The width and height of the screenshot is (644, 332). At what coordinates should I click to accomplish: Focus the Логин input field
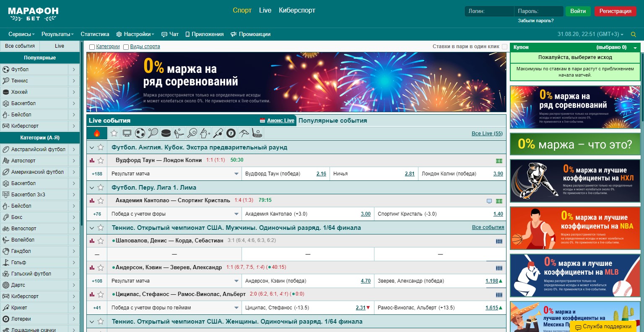tap(489, 11)
